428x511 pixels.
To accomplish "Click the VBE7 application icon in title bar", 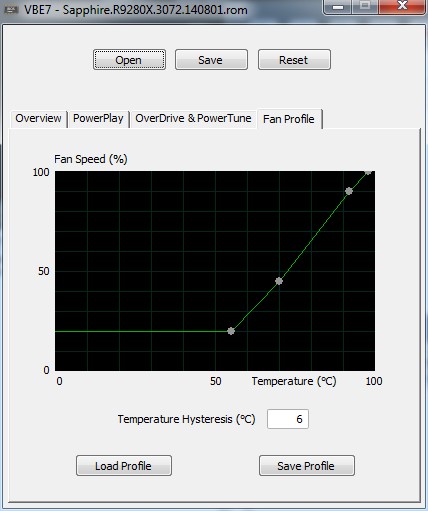I will click(x=11, y=10).
